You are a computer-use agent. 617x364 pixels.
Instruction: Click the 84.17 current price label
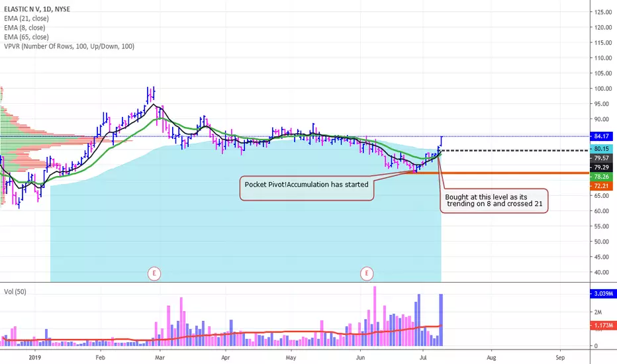(601, 136)
